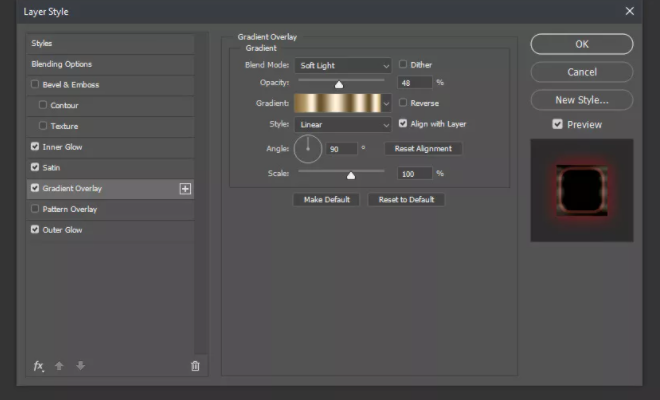Click the Reset Alignment button
660x400 pixels.
(423, 149)
